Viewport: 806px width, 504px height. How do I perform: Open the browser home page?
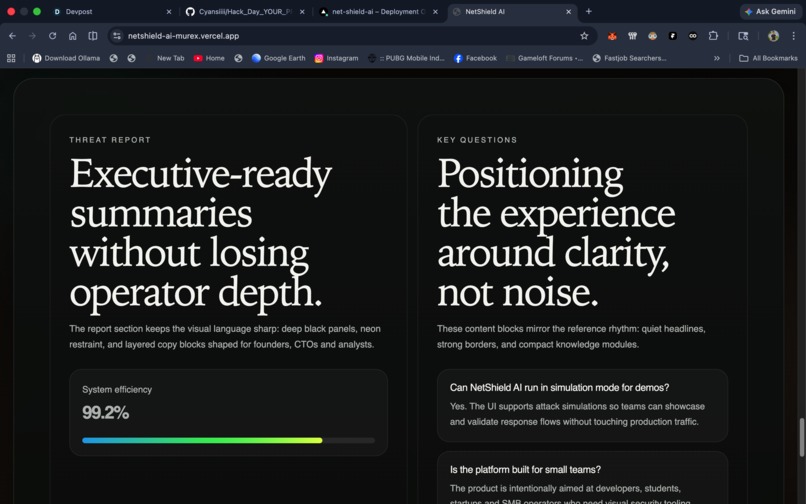tap(72, 36)
